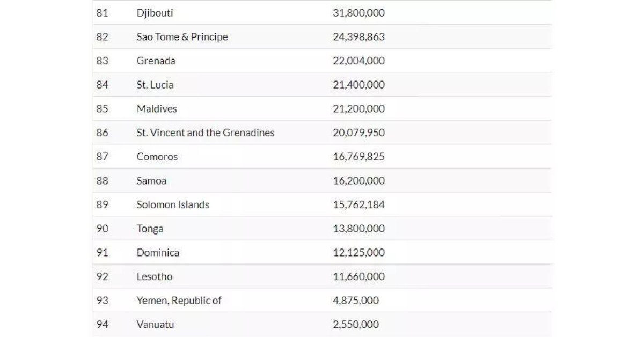Click rank number 86 cell
Viewport: 644px width, 337px height.
pos(102,133)
